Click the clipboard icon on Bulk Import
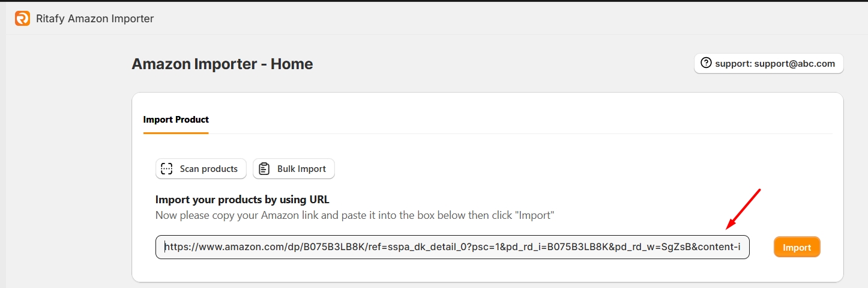 (264, 169)
